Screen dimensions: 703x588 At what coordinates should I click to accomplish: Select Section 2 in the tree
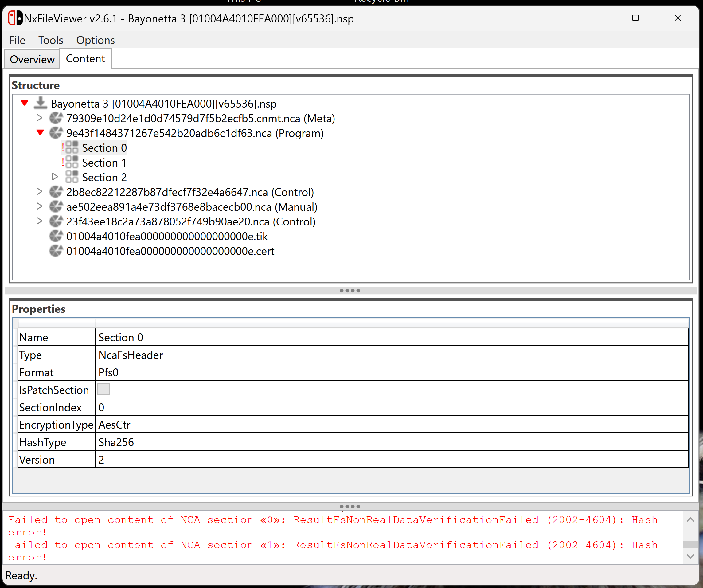point(104,178)
